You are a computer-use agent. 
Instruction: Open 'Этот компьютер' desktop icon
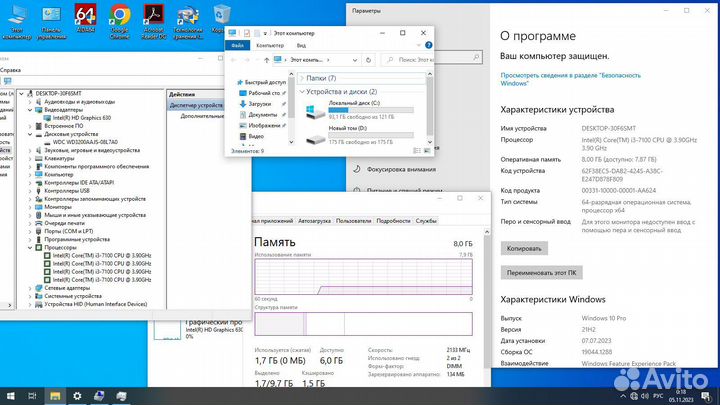17,21
